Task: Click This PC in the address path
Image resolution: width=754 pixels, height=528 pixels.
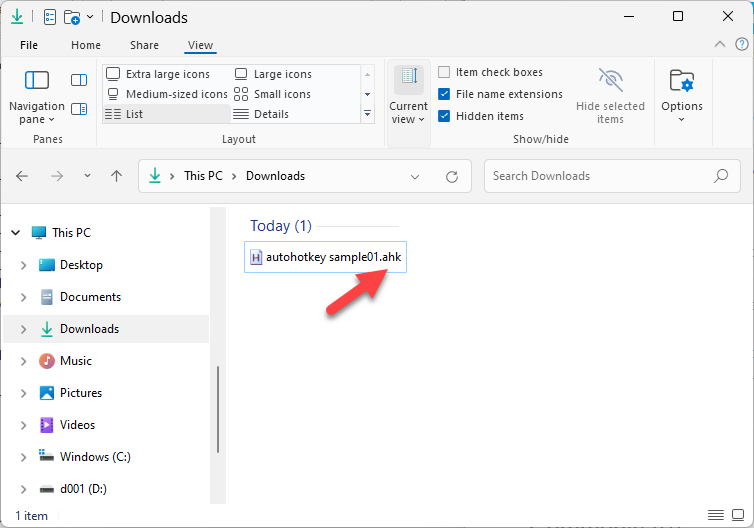Action: 203,176
